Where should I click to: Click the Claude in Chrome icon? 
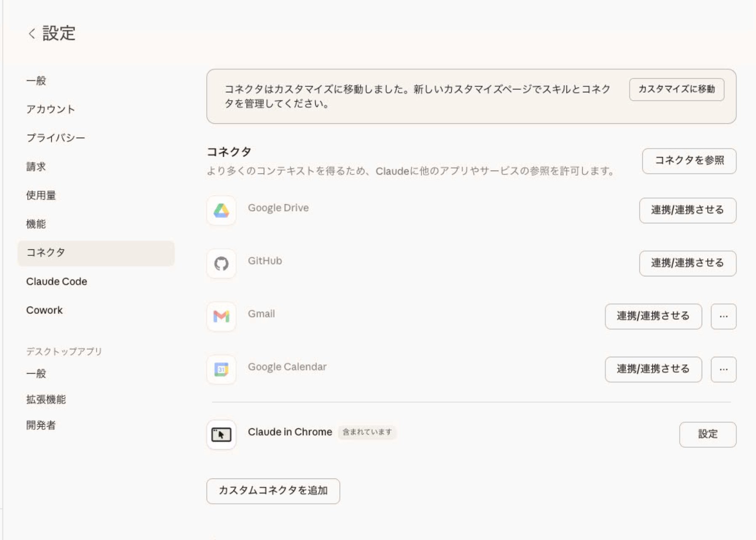pyautogui.click(x=221, y=435)
